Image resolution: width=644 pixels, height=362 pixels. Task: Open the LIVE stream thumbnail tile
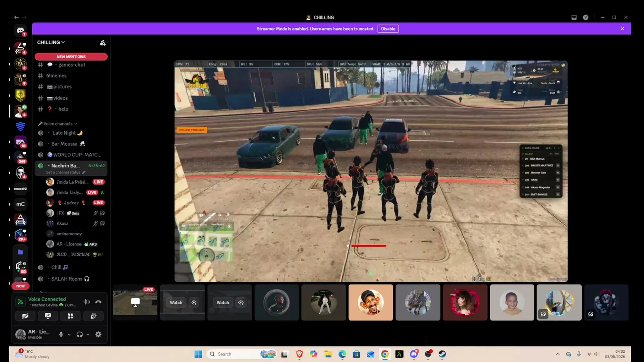135,302
